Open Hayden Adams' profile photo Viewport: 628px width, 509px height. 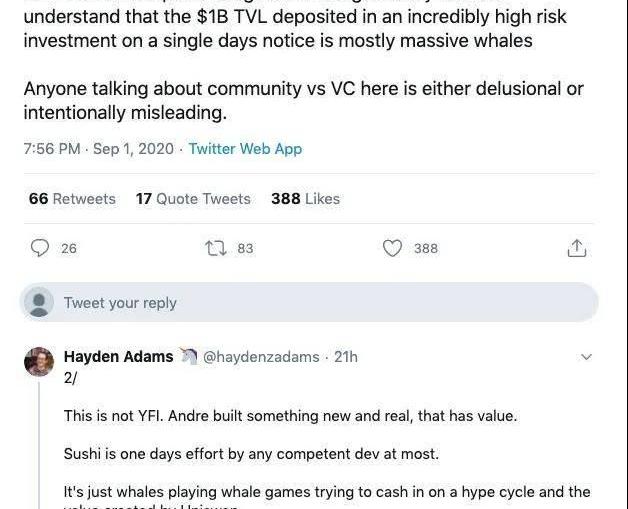39,362
